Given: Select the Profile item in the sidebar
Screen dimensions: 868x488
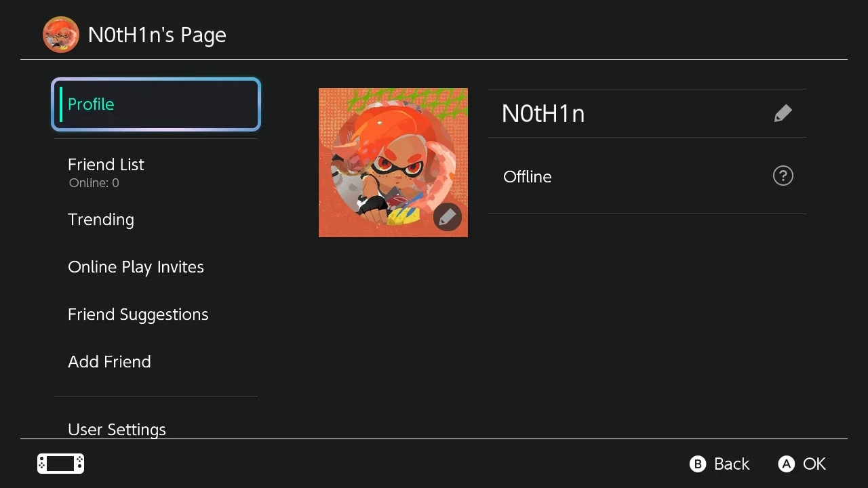Looking at the screenshot, I should point(156,104).
